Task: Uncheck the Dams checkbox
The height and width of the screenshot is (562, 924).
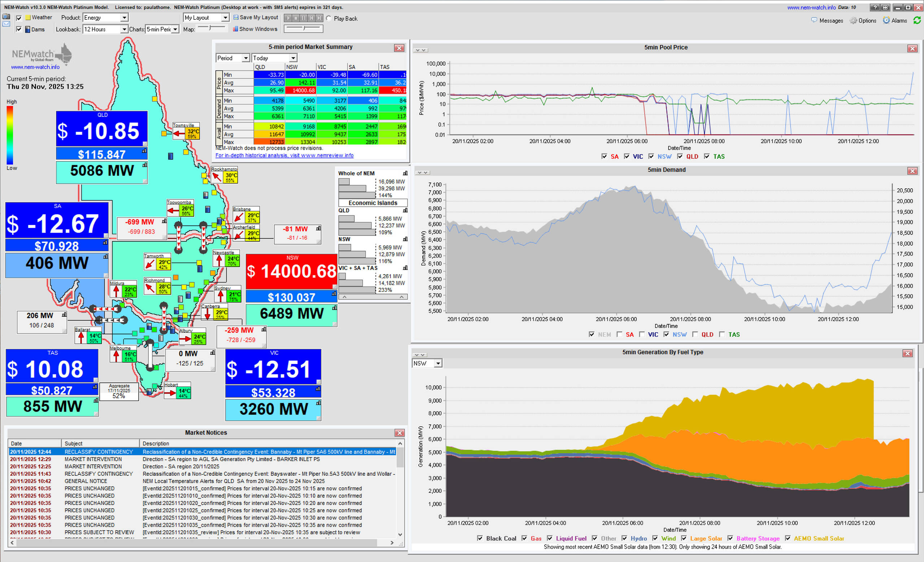Action: coord(19,29)
